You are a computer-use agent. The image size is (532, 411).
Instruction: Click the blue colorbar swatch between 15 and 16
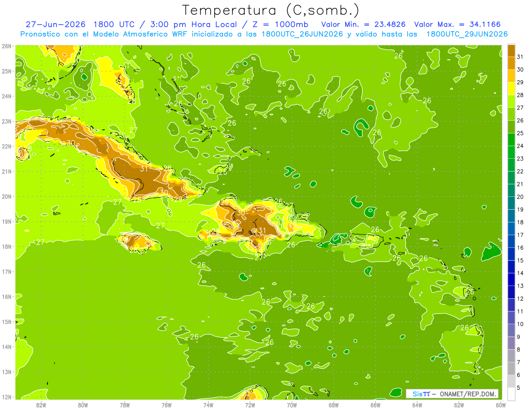511,254
